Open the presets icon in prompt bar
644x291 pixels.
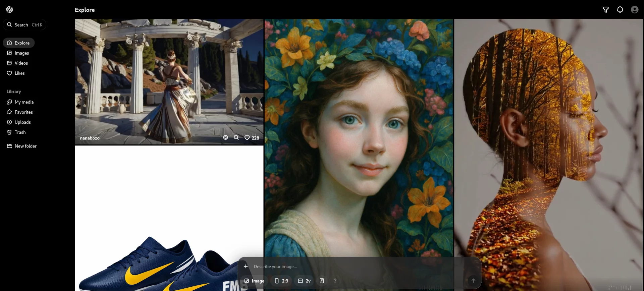tap(322, 281)
